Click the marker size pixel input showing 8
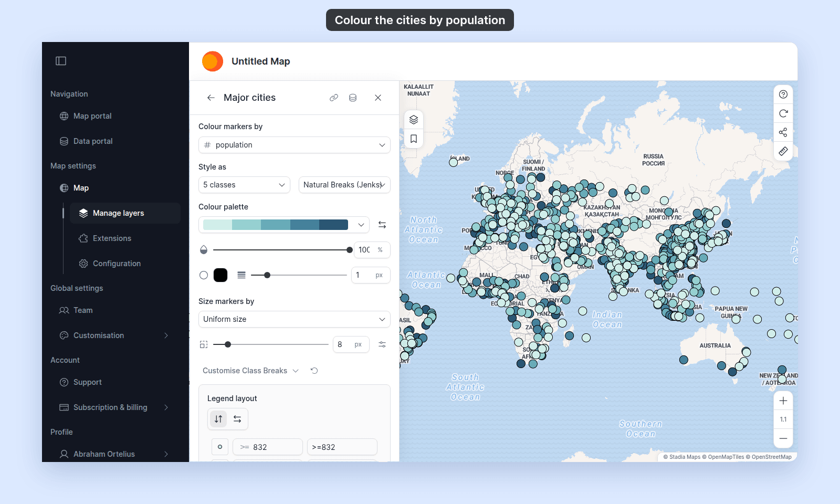Viewport: 840px width, 504px height. point(351,344)
